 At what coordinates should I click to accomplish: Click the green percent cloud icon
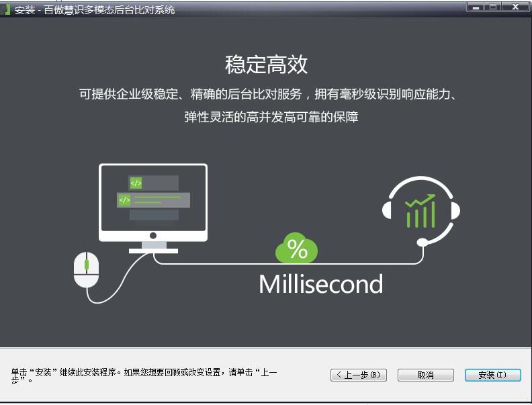296,248
